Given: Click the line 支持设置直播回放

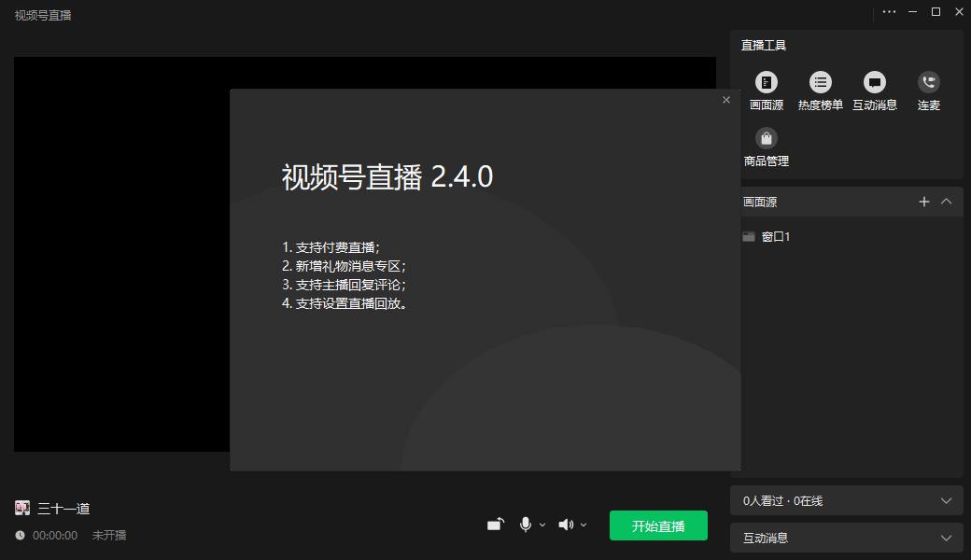Looking at the screenshot, I should [x=345, y=303].
